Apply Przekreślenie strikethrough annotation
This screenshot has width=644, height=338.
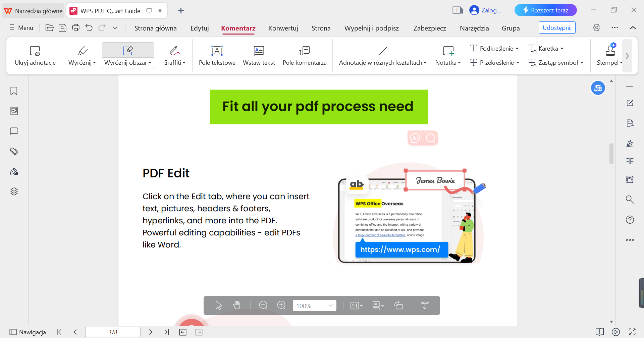[x=492, y=63]
